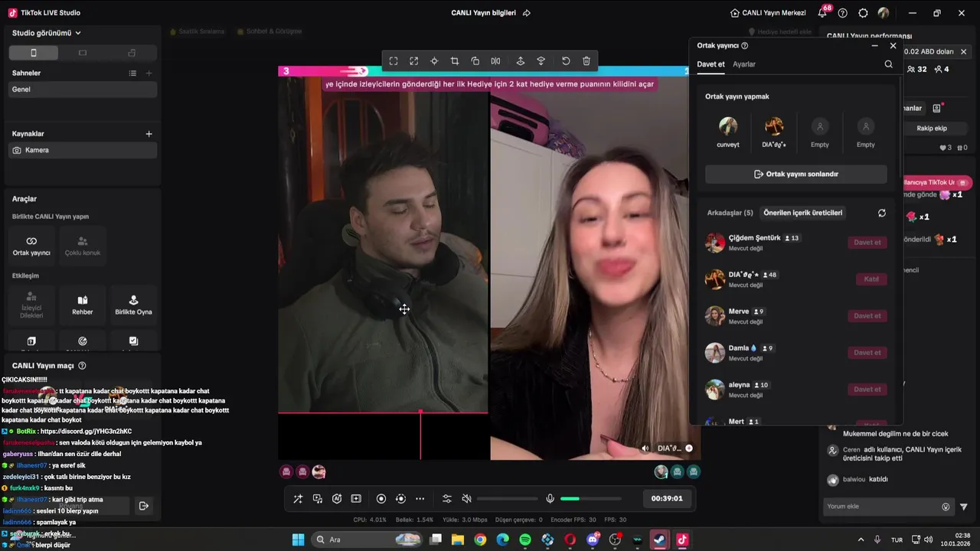The width and height of the screenshot is (980, 551).
Task: Invite Merve with Davet et
Action: [x=867, y=315]
